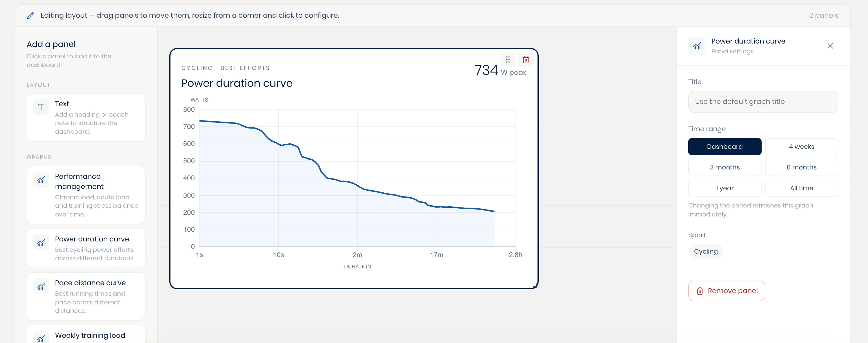Close the panel settings sidebar
The image size is (868, 343).
(x=830, y=46)
